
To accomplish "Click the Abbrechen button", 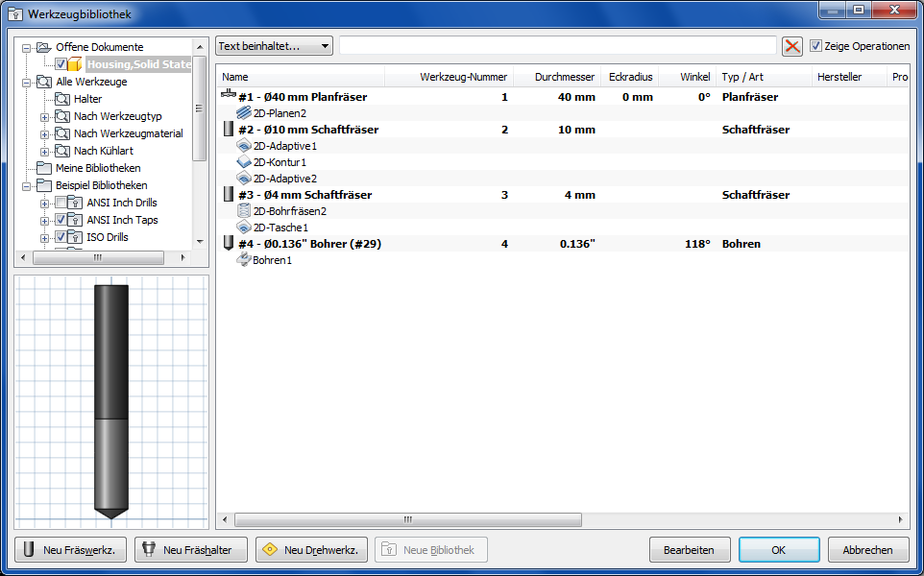I will [868, 549].
